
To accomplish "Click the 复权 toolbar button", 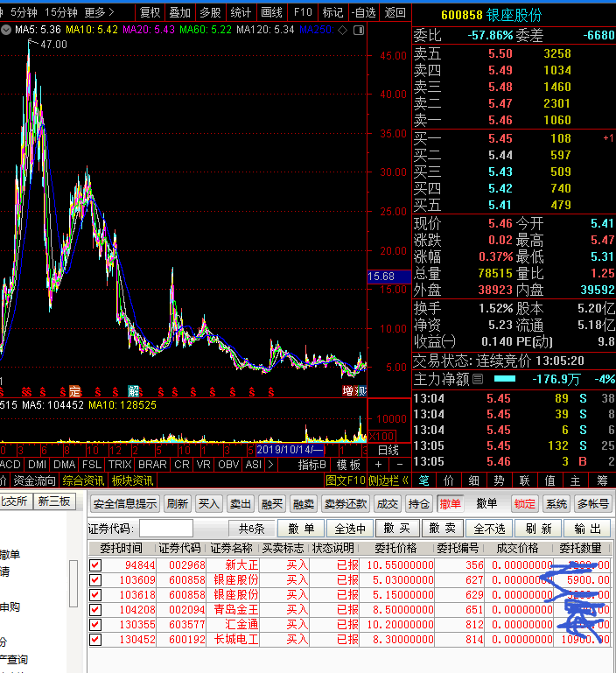I will 150,12.
